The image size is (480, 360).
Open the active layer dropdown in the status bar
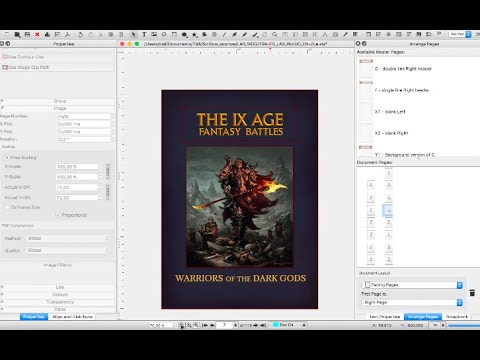289,325
